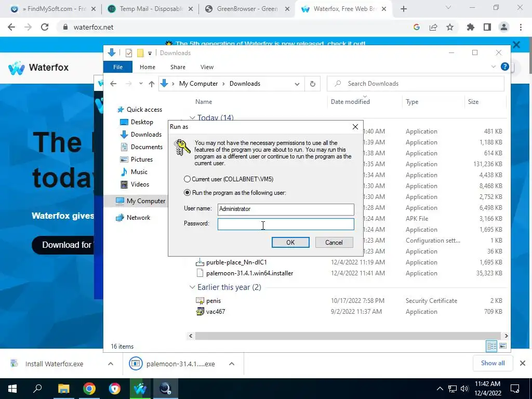This screenshot has height=399, width=532.
Task: Open menu for palemoon download item
Action: [x=232, y=364]
